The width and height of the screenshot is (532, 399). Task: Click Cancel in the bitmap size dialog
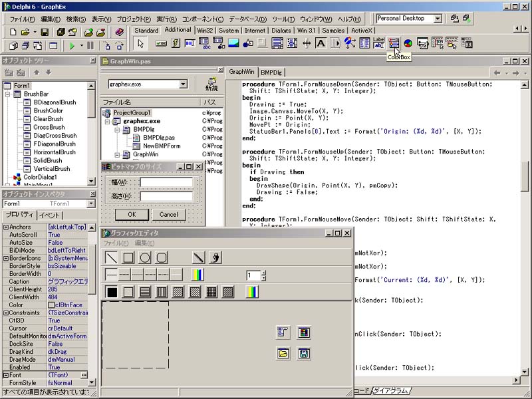coord(168,214)
